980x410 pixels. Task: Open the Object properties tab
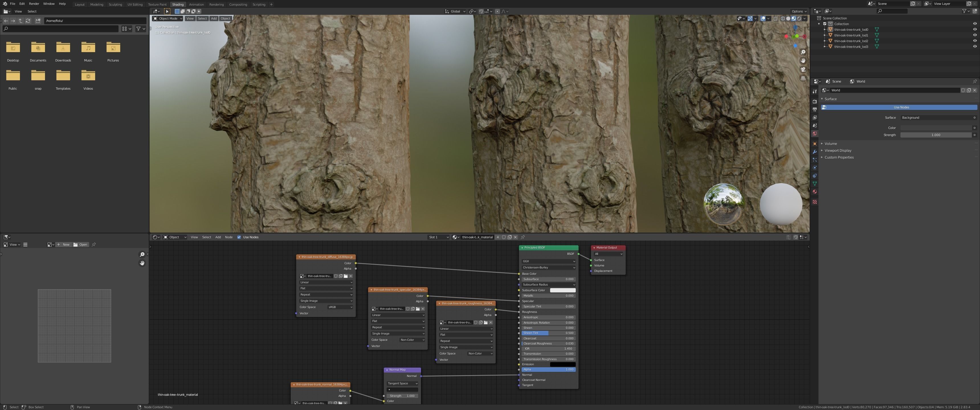(x=814, y=144)
